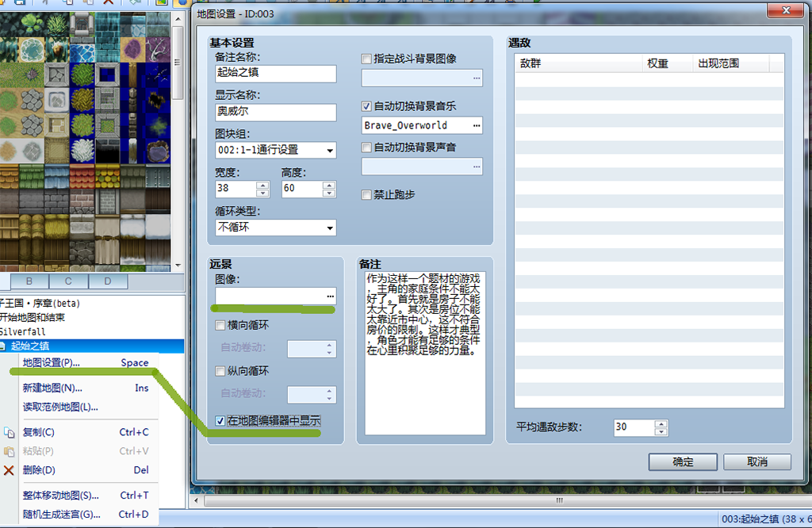Click the red X delete icon in context menu
The width and height of the screenshot is (812, 528).
tap(9, 470)
